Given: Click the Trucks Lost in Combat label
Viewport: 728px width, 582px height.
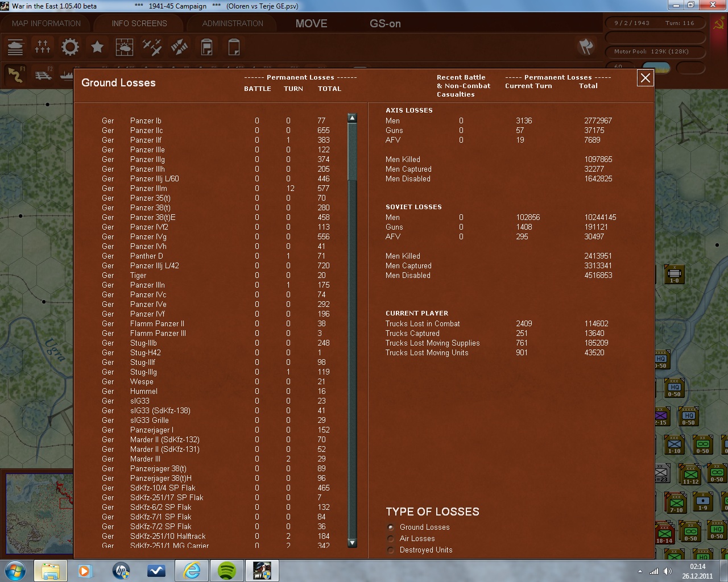Looking at the screenshot, I should pyautogui.click(x=423, y=323).
